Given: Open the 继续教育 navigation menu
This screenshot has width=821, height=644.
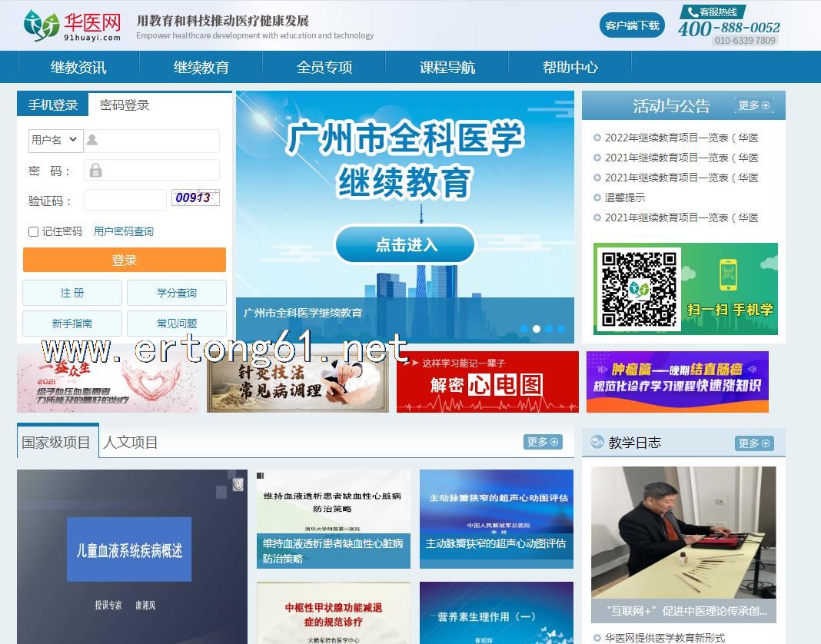Looking at the screenshot, I should [x=201, y=67].
